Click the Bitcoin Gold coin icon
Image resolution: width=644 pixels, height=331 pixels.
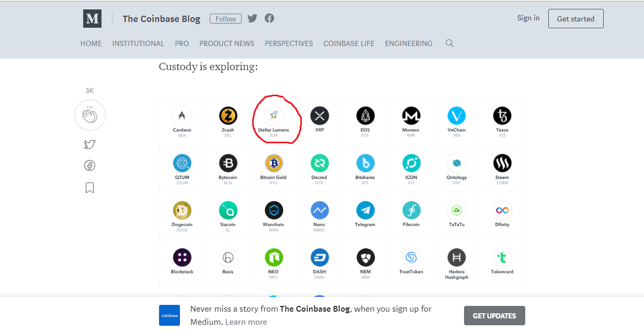[x=274, y=163]
